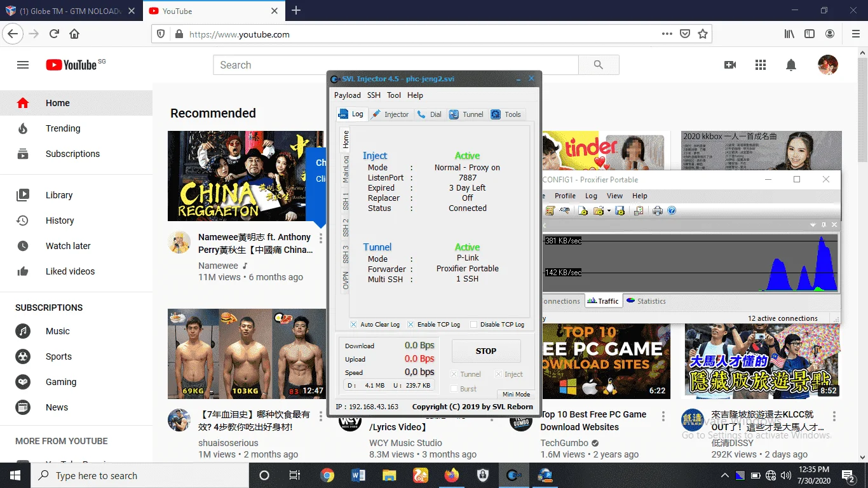Click the YouTube search input field
The width and height of the screenshot is (868, 488).
coord(396,65)
